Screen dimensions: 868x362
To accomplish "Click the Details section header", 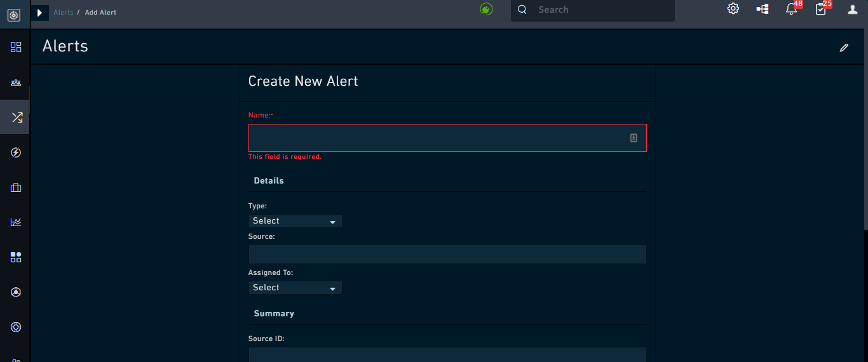I will [269, 181].
